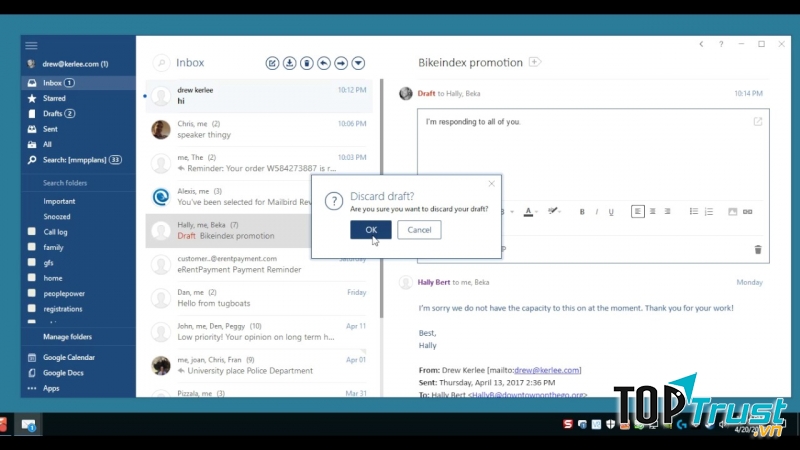Open the text highlight color picker
The width and height of the screenshot is (800, 450).
click(x=554, y=211)
